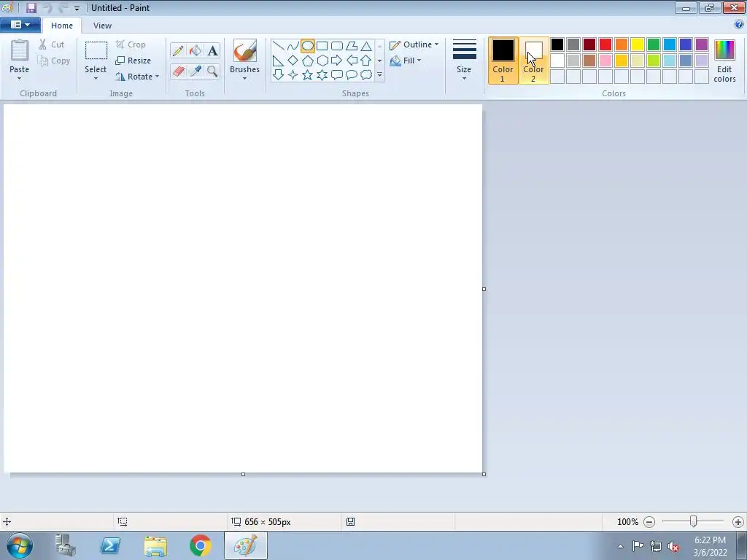Pick the purple color swatch
The height and width of the screenshot is (560, 747).
[x=702, y=44]
